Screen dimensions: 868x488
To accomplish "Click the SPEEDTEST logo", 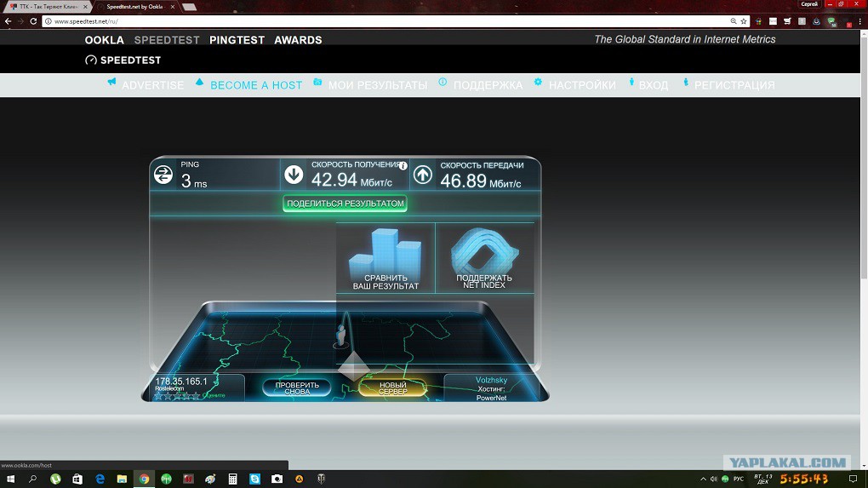I will click(123, 60).
